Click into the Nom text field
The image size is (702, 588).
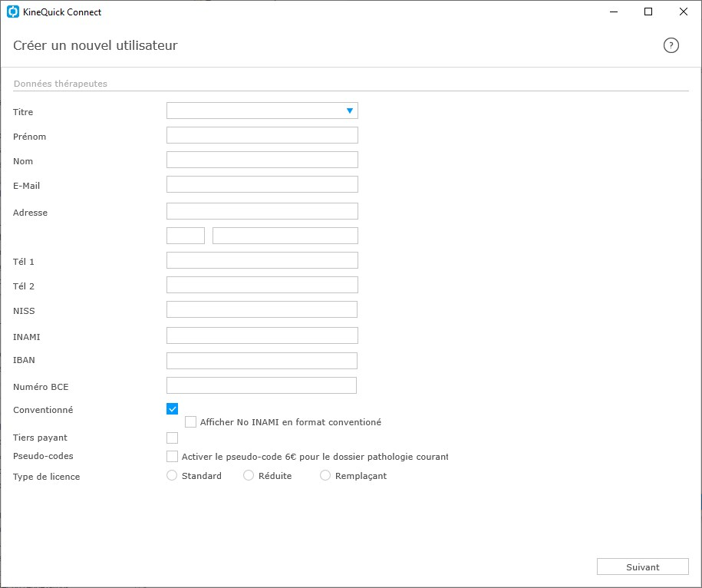[x=262, y=160]
